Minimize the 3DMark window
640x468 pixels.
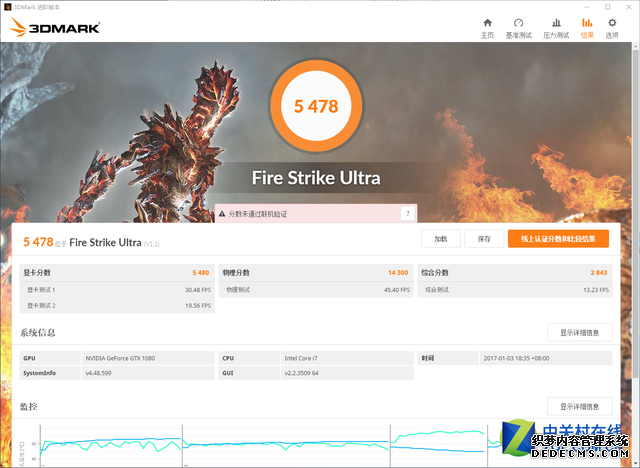587,7
